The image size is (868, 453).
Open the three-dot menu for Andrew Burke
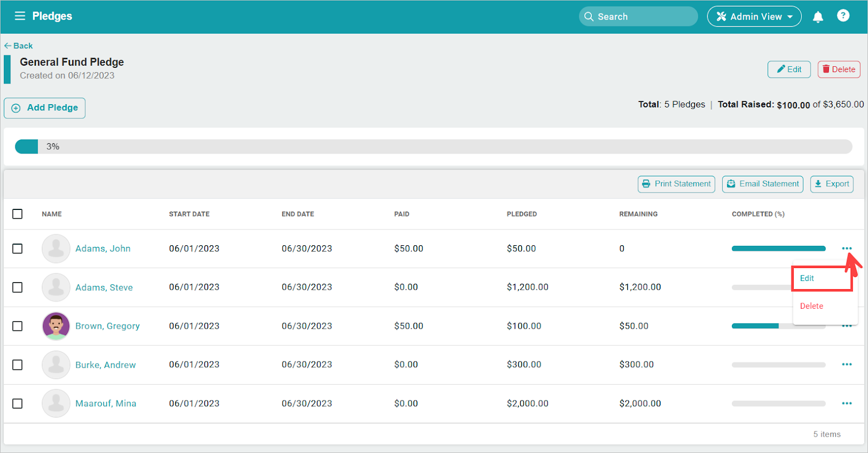[846, 365]
